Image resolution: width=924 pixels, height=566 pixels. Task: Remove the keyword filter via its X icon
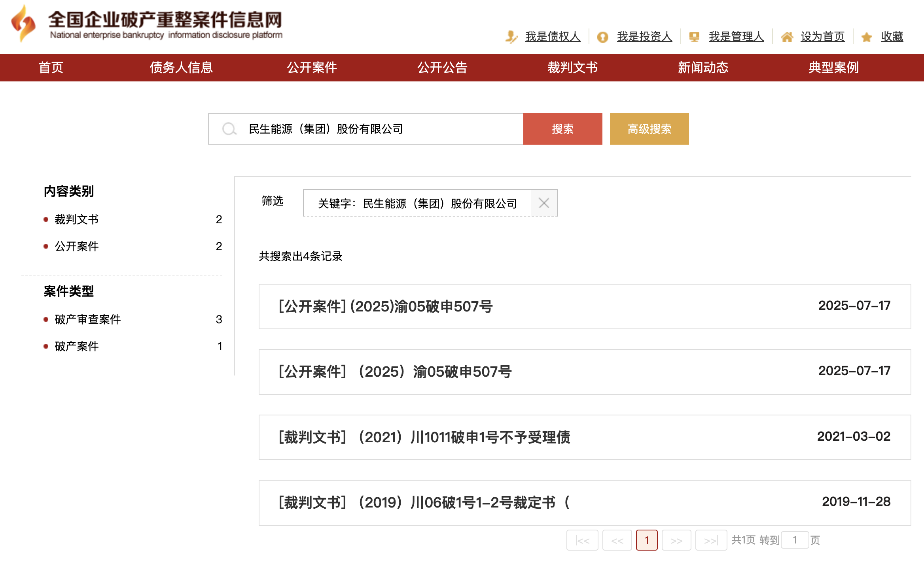(544, 203)
